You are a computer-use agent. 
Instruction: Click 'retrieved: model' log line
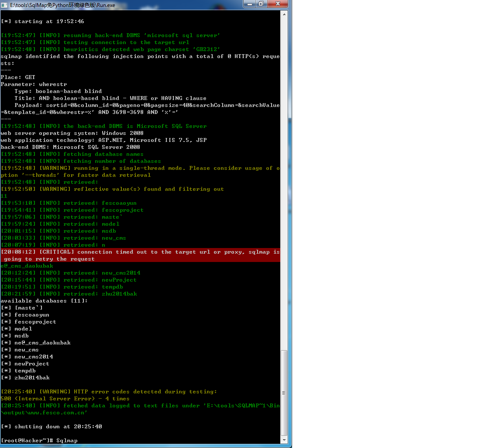(60, 224)
